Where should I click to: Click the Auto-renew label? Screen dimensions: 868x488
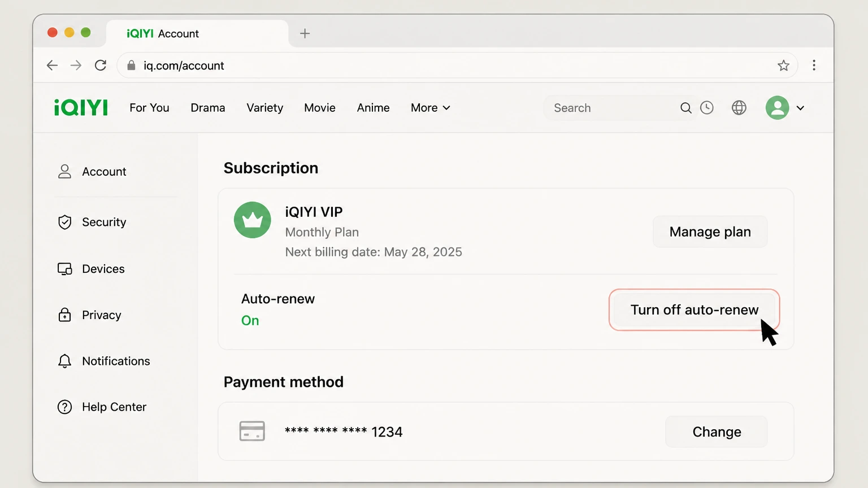click(278, 299)
